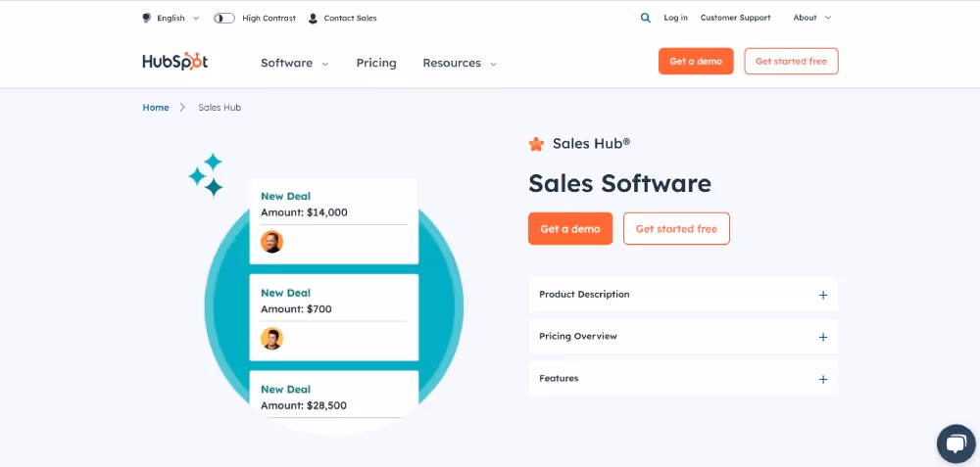Open the About dropdown menu

point(811,18)
